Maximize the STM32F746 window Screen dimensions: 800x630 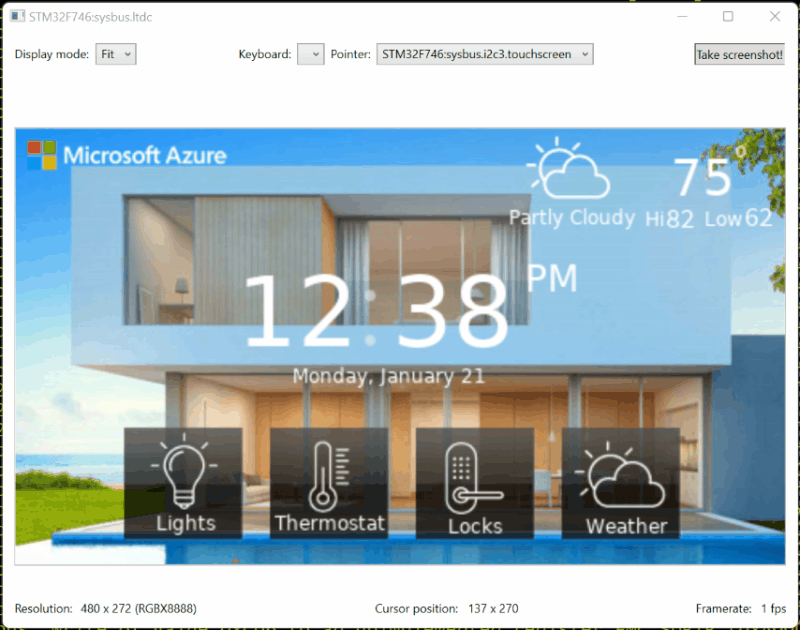pos(728,16)
